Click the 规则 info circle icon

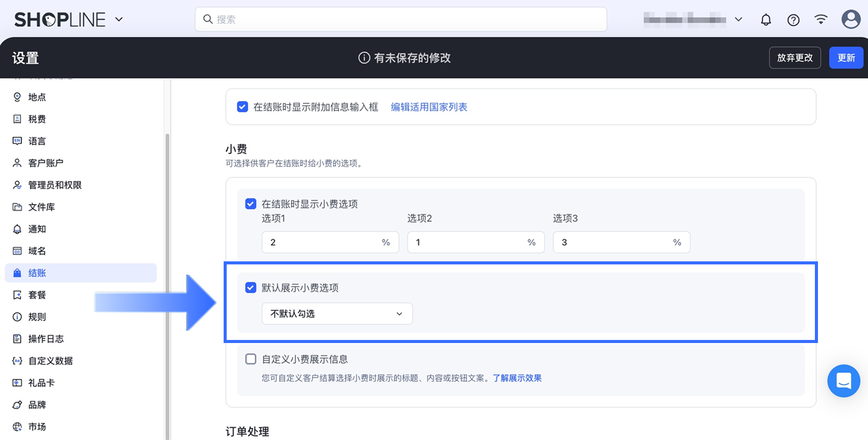[17, 316]
